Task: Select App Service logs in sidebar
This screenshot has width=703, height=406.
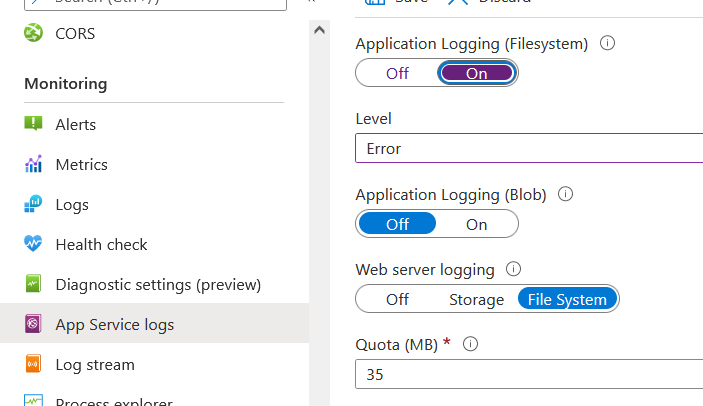Action: pyautogui.click(x=154, y=324)
